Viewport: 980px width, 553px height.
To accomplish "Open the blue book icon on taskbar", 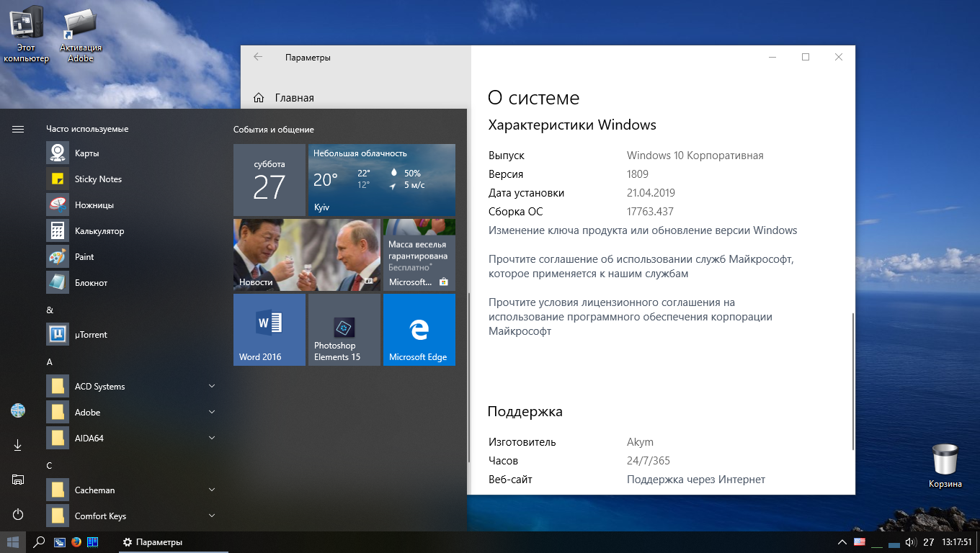I will tap(93, 542).
